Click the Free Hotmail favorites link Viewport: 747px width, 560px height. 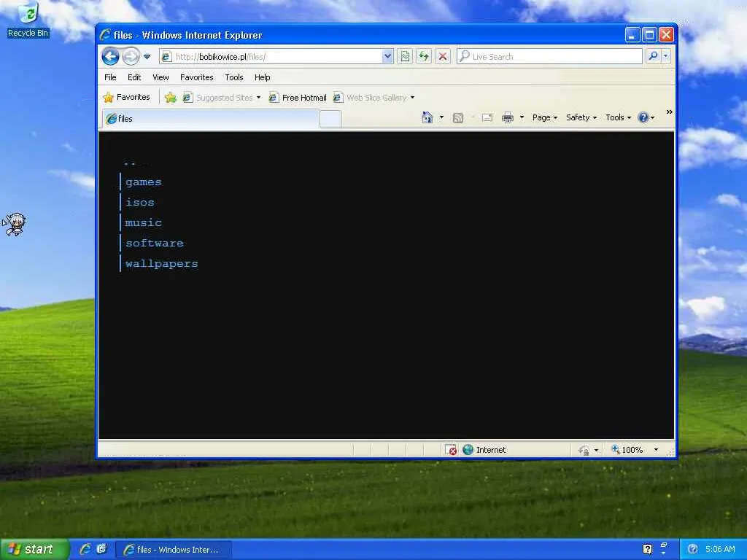click(x=298, y=98)
